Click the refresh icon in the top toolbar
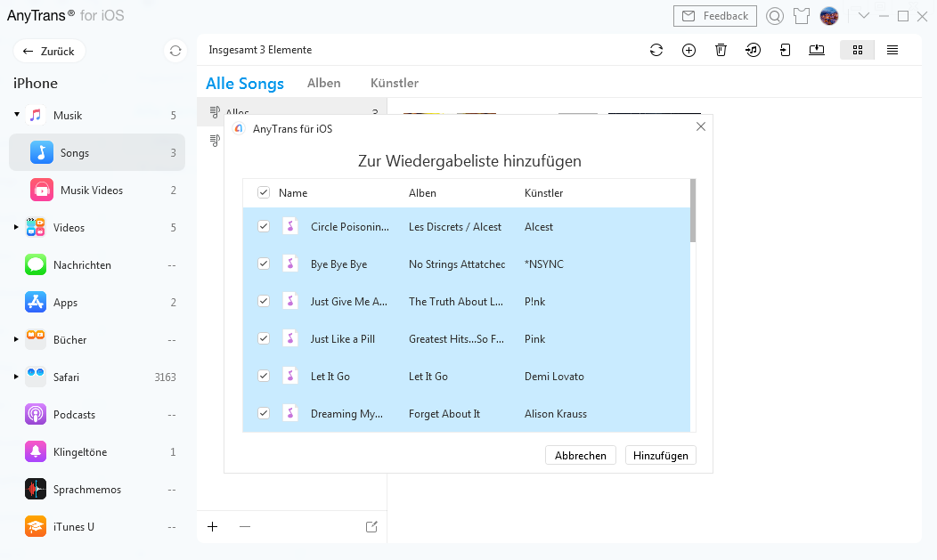The height and width of the screenshot is (560, 937). [x=656, y=51]
